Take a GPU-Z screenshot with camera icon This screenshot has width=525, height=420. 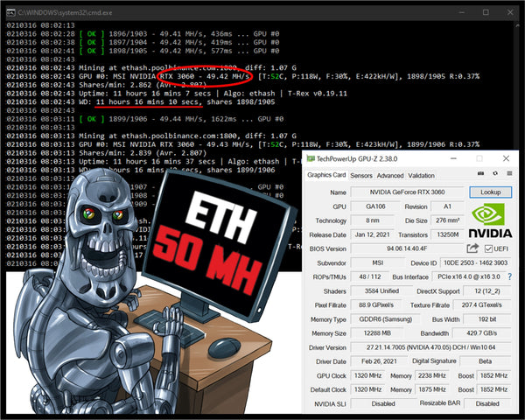480,173
